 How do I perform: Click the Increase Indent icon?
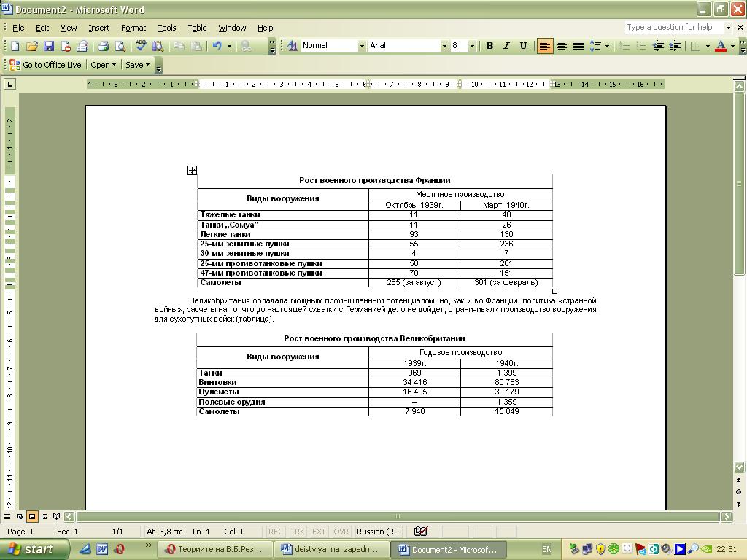pyautogui.click(x=675, y=46)
